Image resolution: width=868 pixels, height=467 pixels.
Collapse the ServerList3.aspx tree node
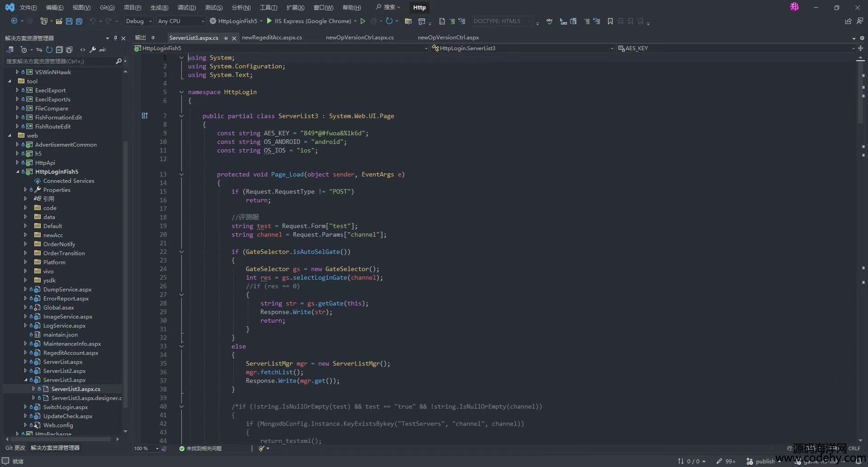tap(25, 380)
